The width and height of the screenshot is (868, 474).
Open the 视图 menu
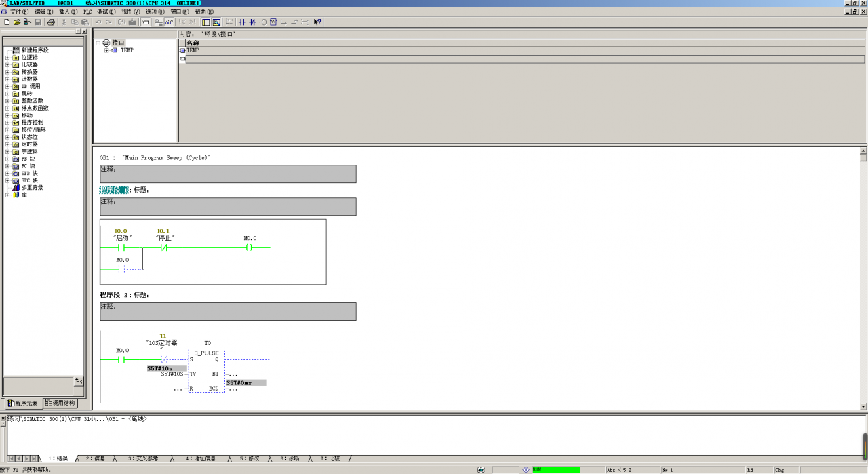pos(131,12)
